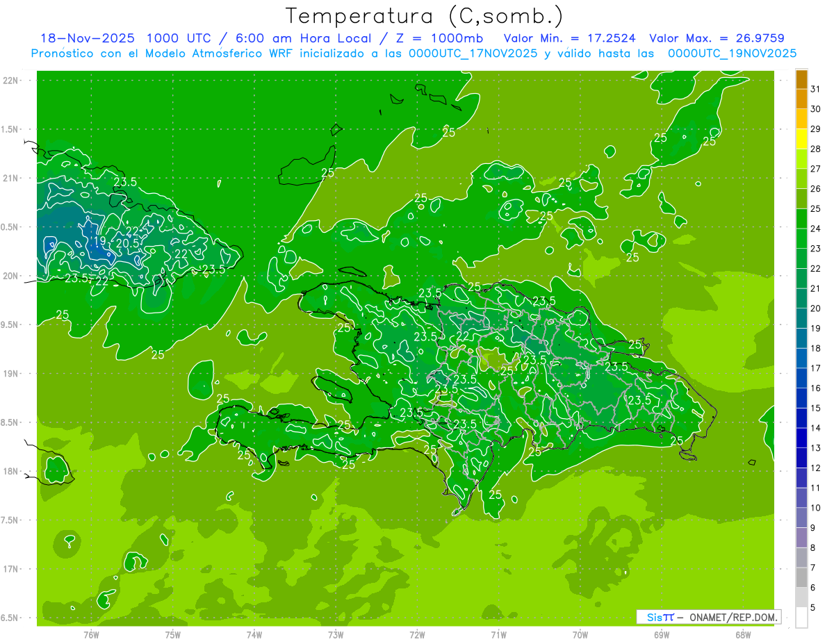Click the "19N" latitude axis label
Screen dimensions: 834x644
pyautogui.click(x=10, y=374)
